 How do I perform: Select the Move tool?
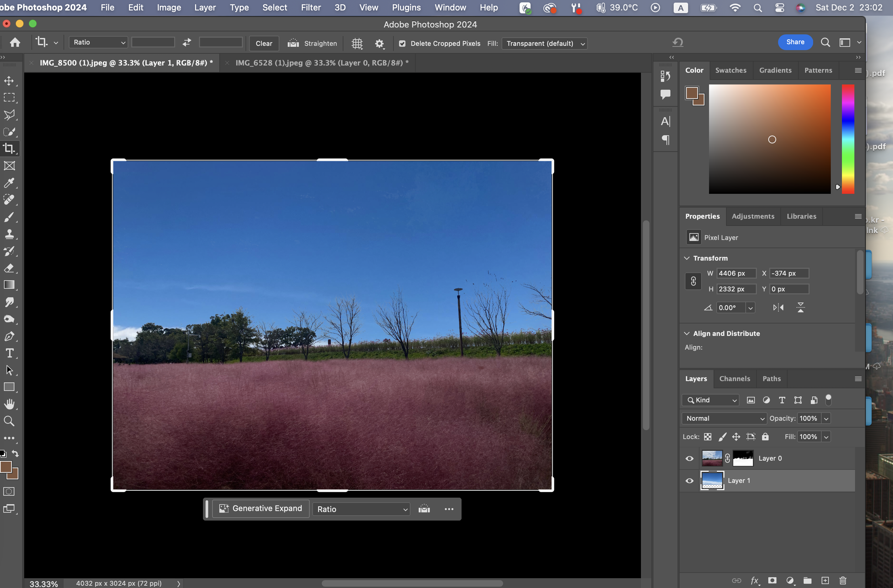[x=9, y=81]
